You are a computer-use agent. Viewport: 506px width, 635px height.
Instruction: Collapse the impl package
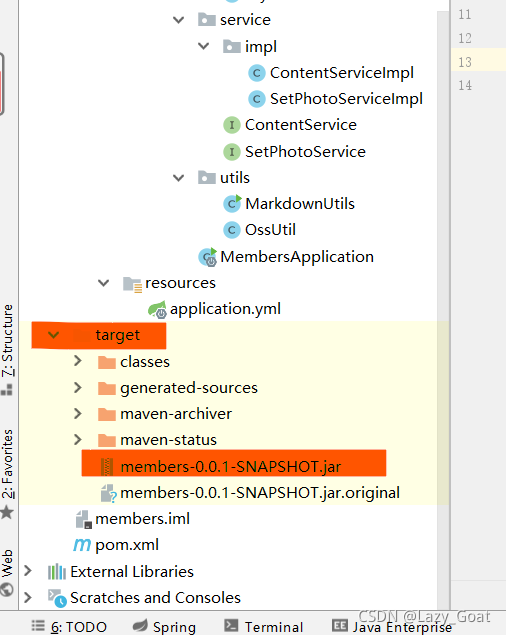click(x=203, y=46)
